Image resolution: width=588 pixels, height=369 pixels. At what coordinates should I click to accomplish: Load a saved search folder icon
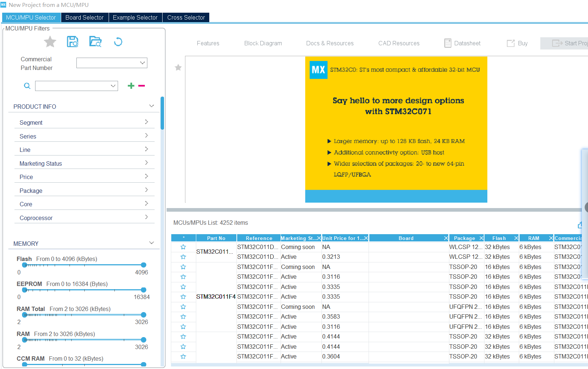[x=96, y=42]
